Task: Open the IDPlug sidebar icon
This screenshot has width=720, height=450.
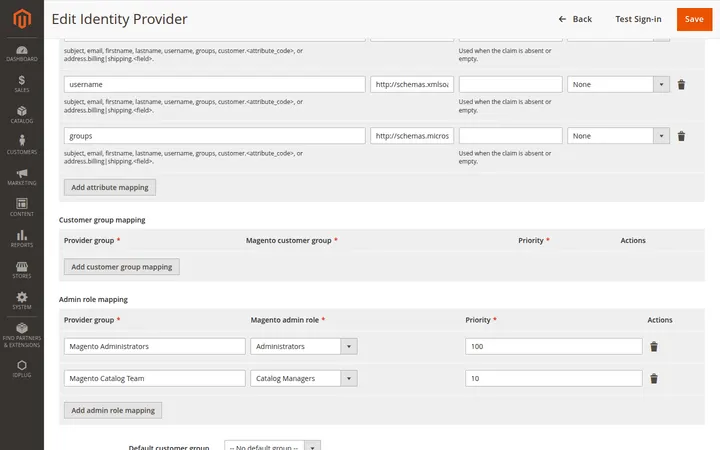Action: click(22, 369)
